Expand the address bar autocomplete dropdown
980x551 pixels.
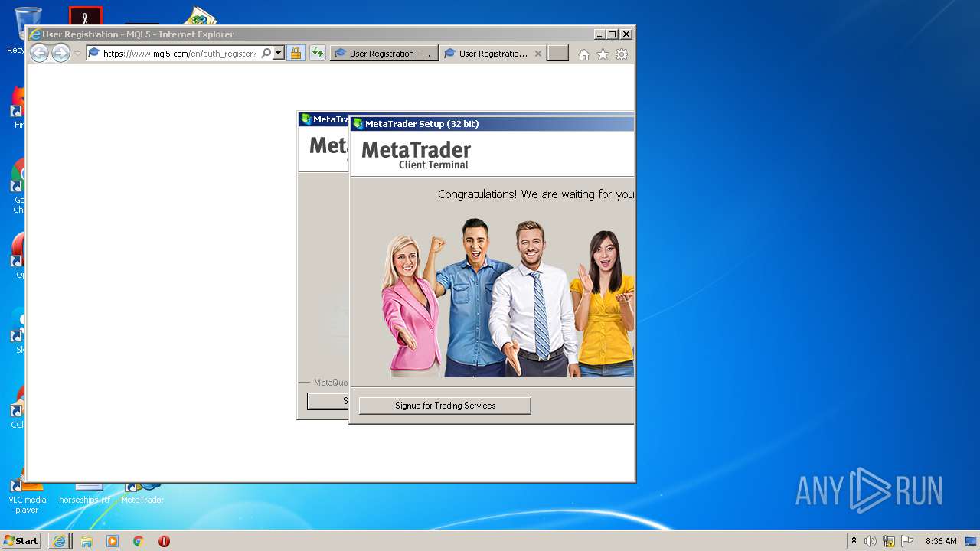[279, 54]
